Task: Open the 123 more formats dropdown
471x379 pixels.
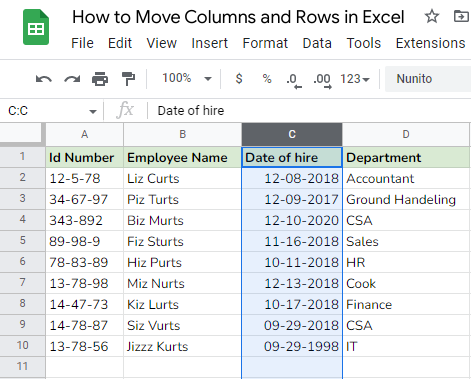Action: click(x=355, y=79)
